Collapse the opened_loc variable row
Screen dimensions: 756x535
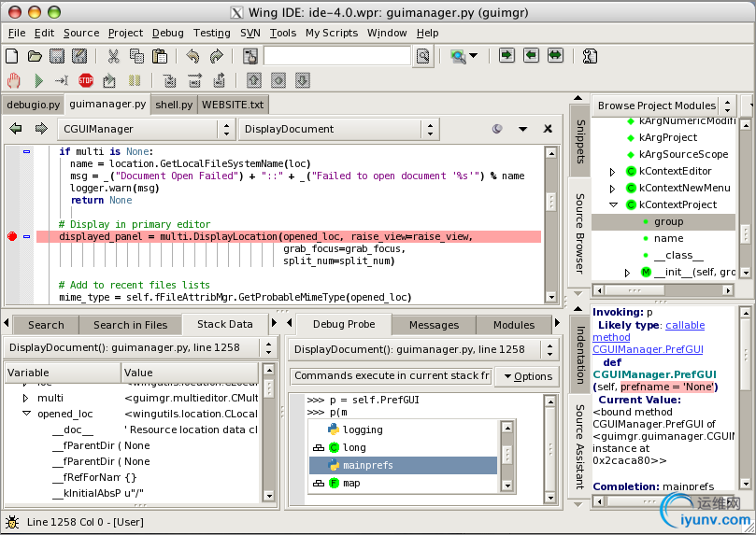(x=26, y=414)
